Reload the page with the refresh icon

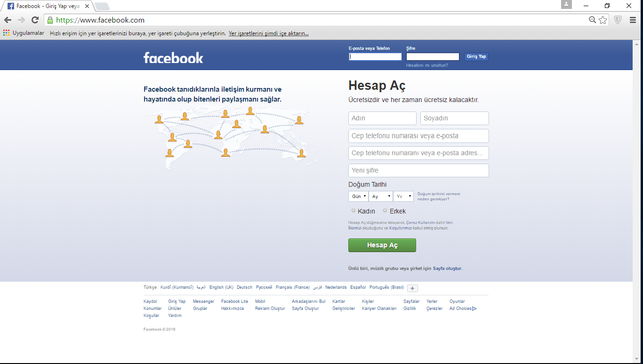coord(35,20)
